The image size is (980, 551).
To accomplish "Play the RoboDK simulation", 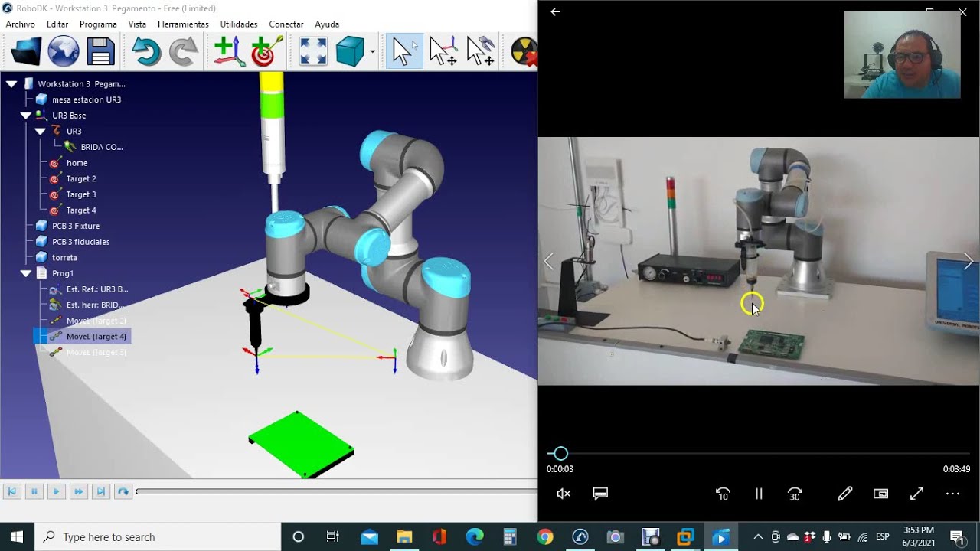I will 56,491.
